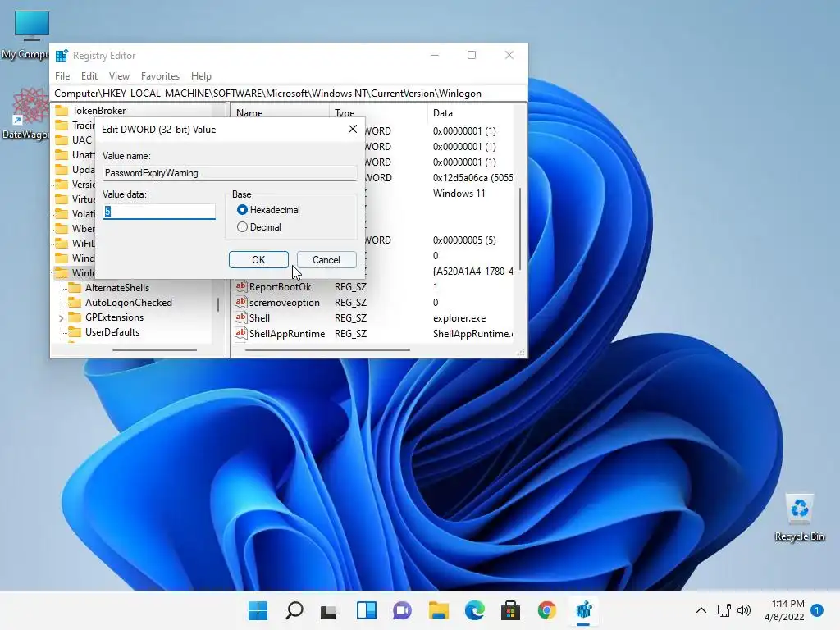The image size is (840, 630).
Task: Launch Microsoft Edge from the taskbar
Action: [475, 610]
